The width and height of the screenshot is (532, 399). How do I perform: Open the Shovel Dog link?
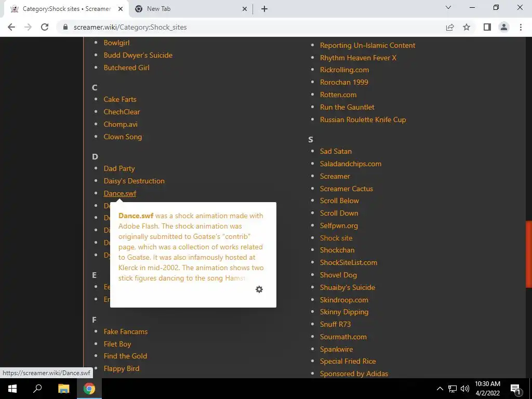pos(338,275)
